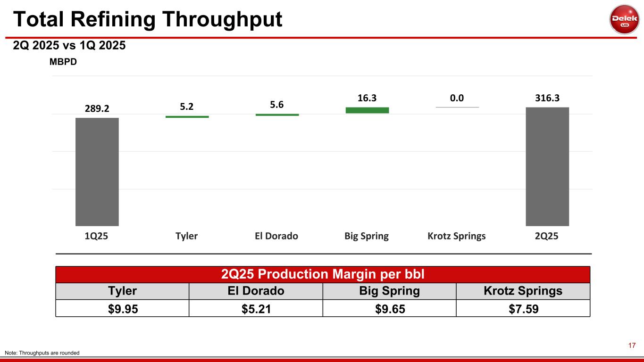The height and width of the screenshot is (362, 644).
Task: Click the 2Q25 Production Margin per bbl header
Action: [323, 274]
